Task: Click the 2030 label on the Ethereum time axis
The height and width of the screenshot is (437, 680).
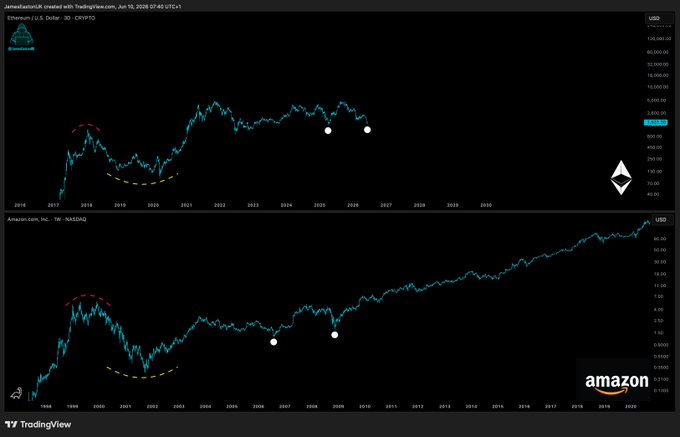Action: (x=486, y=205)
